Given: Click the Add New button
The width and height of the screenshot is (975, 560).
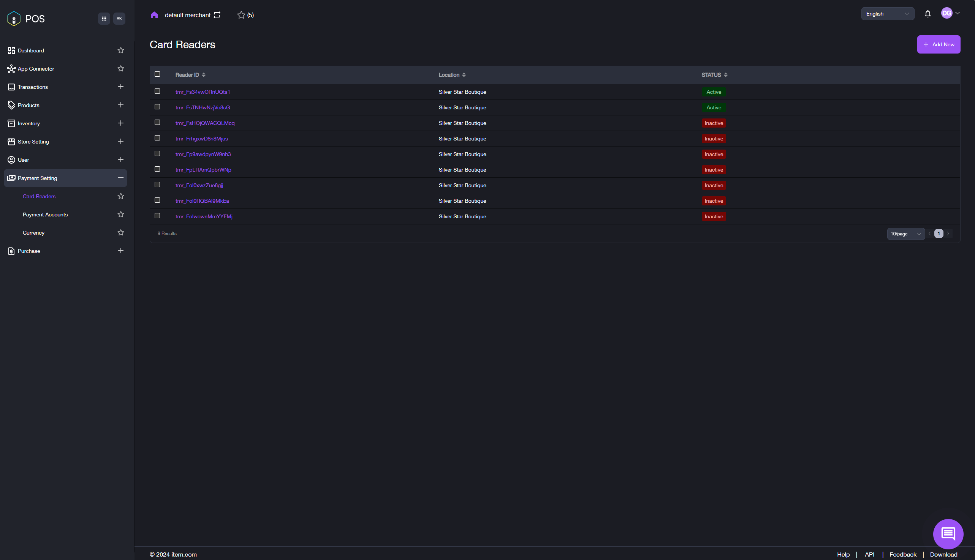Looking at the screenshot, I should [x=939, y=45].
